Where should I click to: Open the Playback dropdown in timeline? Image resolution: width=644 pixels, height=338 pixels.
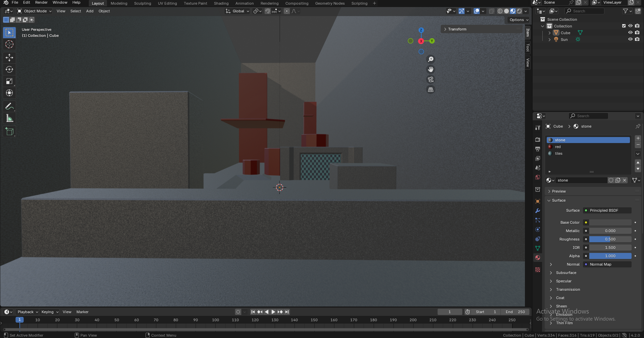[28, 312]
